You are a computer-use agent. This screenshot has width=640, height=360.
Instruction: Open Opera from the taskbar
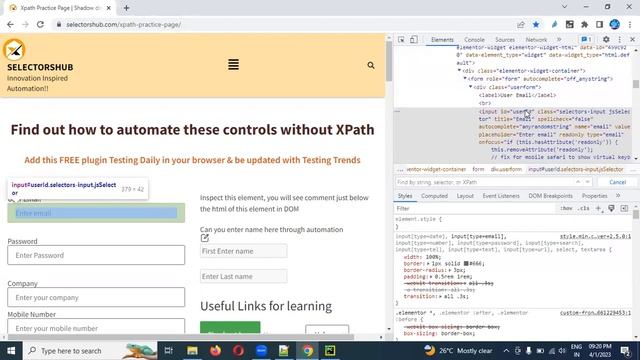coord(238,351)
